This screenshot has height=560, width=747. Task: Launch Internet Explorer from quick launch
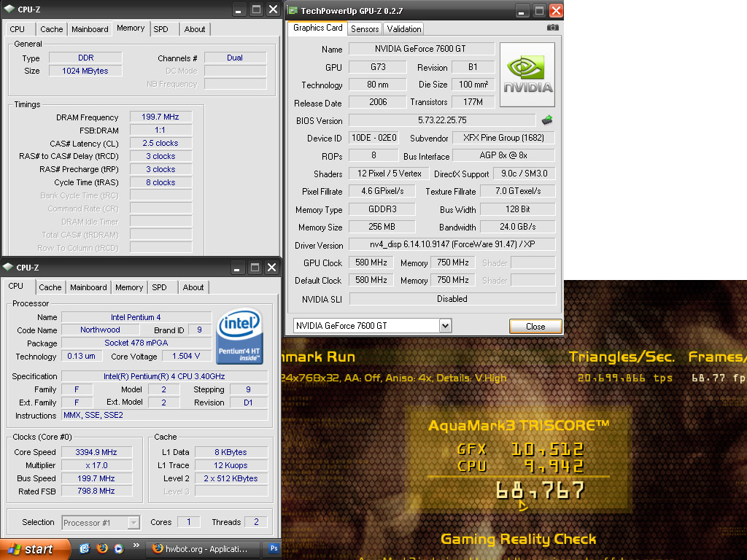(85, 548)
